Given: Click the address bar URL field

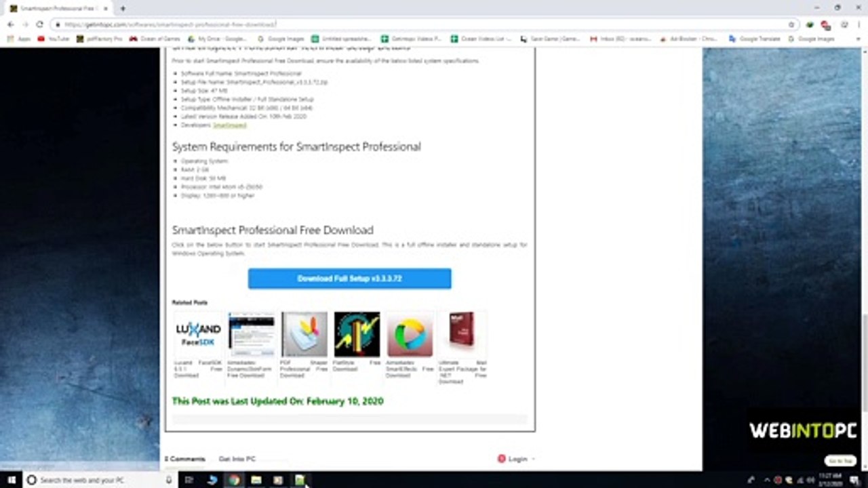Looking at the screenshot, I should 420,24.
